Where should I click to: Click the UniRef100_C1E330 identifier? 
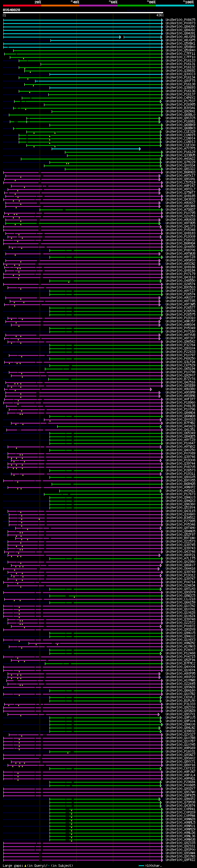[180, 145]
